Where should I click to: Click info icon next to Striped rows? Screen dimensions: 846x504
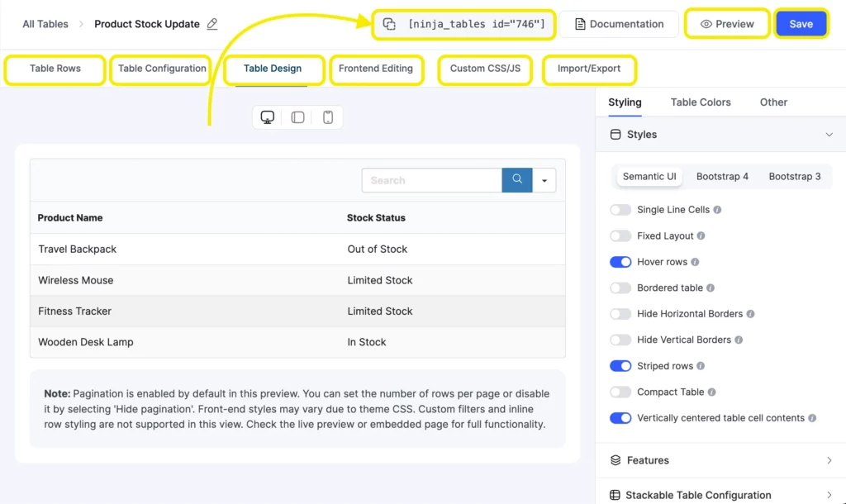[x=701, y=366]
